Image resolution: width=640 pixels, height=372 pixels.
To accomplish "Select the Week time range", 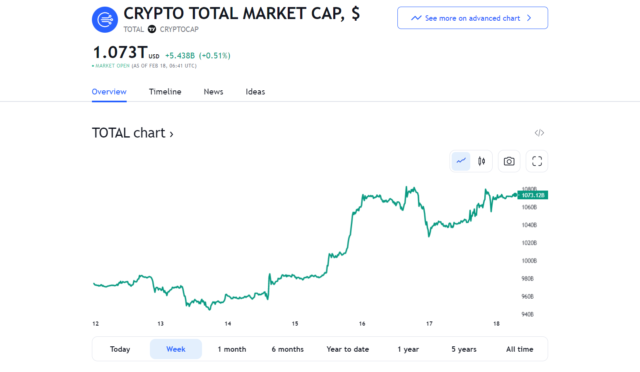I will point(176,349).
